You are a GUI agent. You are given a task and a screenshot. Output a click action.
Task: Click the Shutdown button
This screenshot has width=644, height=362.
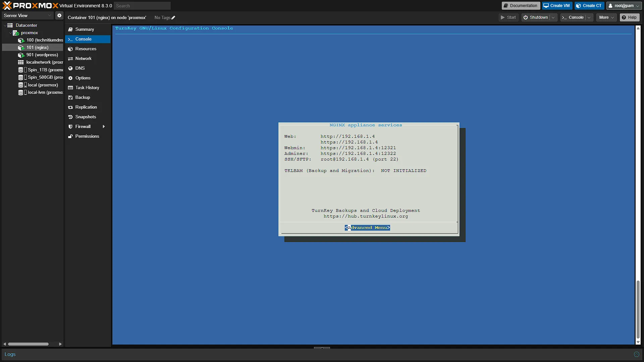coord(536,17)
